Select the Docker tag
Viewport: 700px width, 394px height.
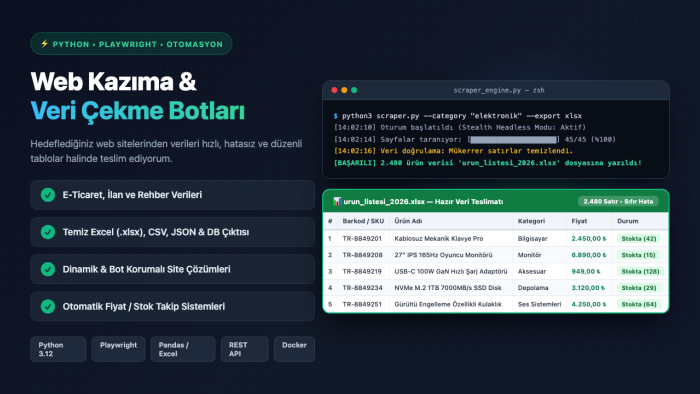[x=294, y=349]
